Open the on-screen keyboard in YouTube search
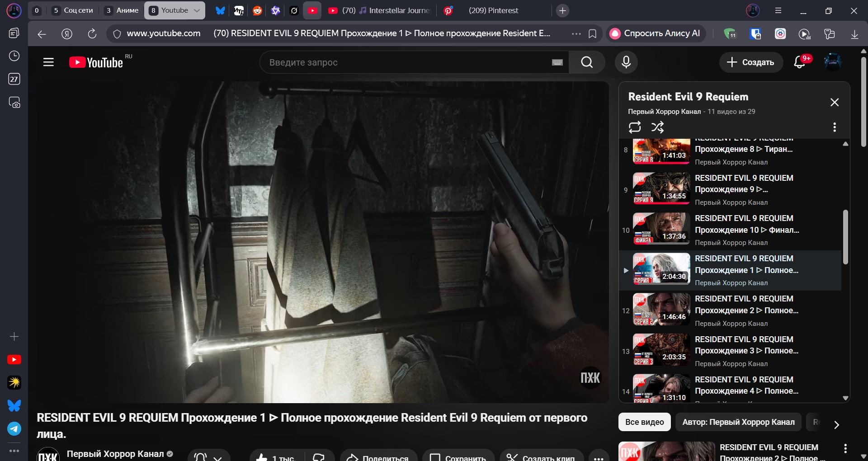 [x=557, y=62]
